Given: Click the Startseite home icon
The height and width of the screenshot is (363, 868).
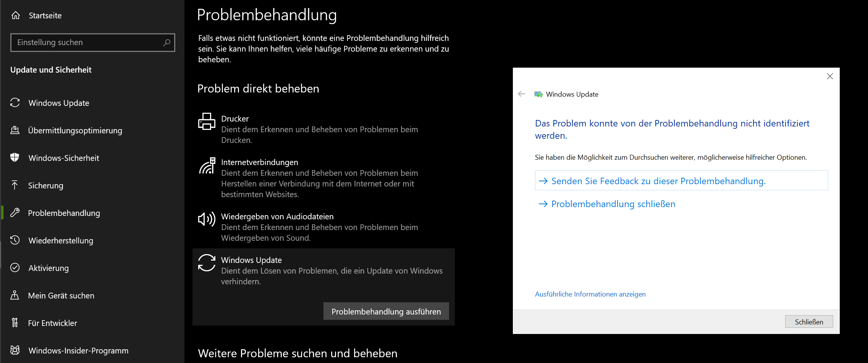Looking at the screenshot, I should [x=16, y=15].
